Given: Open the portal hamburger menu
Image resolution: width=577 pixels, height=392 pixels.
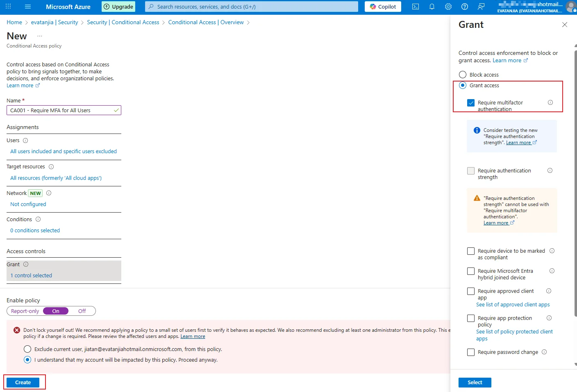Looking at the screenshot, I should pos(28,7).
